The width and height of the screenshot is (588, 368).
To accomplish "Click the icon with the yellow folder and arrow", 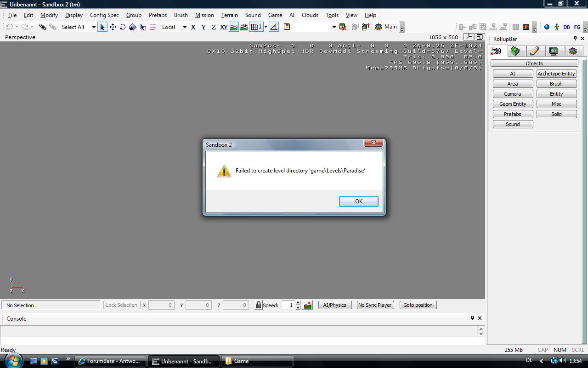I will [x=366, y=27].
